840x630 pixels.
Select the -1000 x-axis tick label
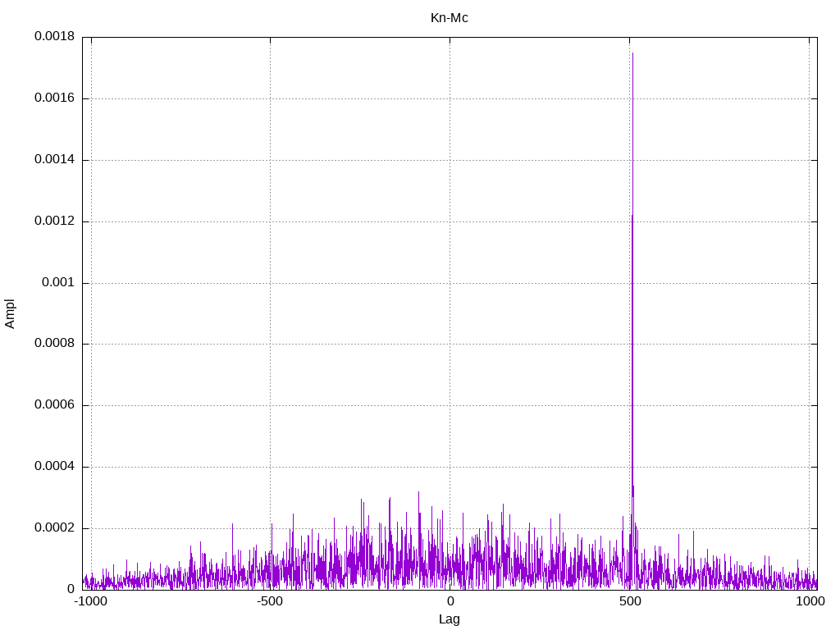click(90, 601)
